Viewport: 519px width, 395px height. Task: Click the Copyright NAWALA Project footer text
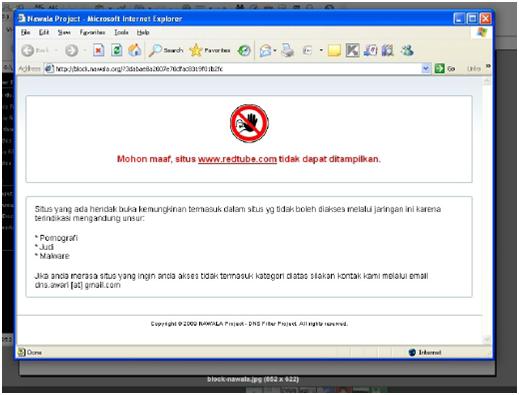point(249,324)
